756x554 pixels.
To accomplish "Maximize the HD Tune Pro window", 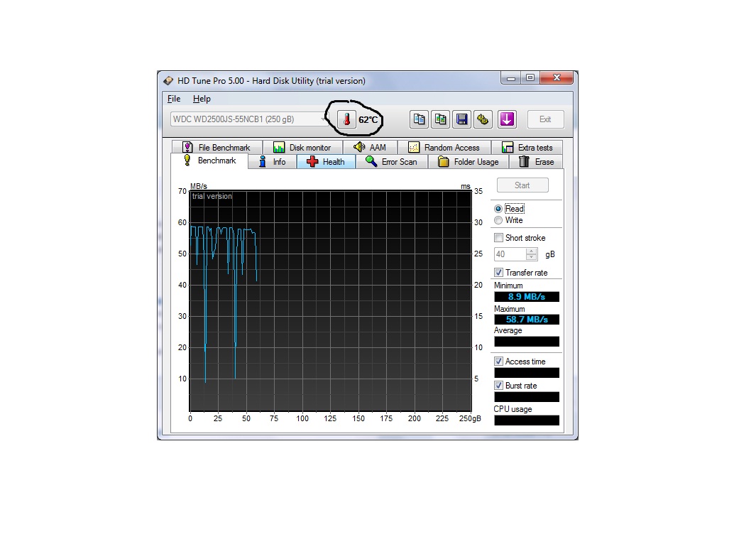I will pyautogui.click(x=530, y=77).
